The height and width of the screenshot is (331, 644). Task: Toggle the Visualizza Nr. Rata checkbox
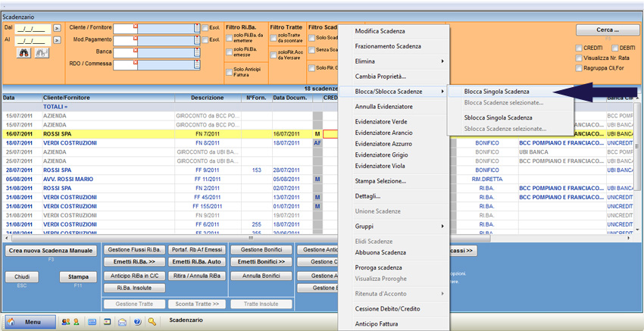(579, 58)
